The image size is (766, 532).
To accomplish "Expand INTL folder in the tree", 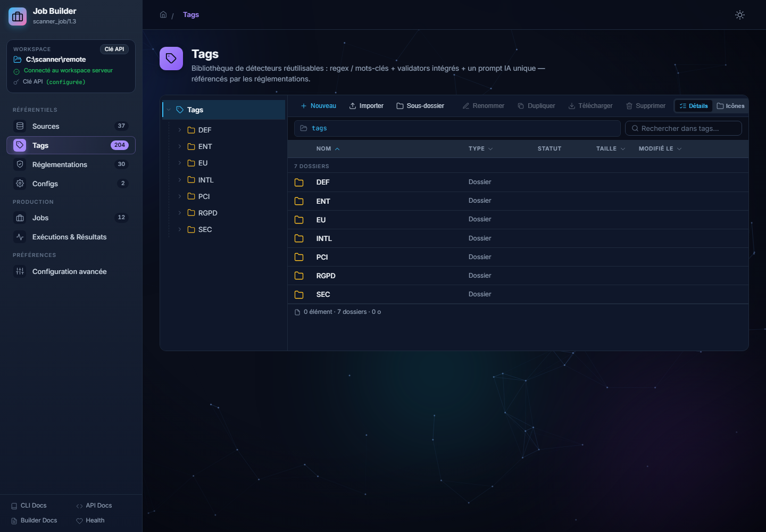I will pos(180,180).
